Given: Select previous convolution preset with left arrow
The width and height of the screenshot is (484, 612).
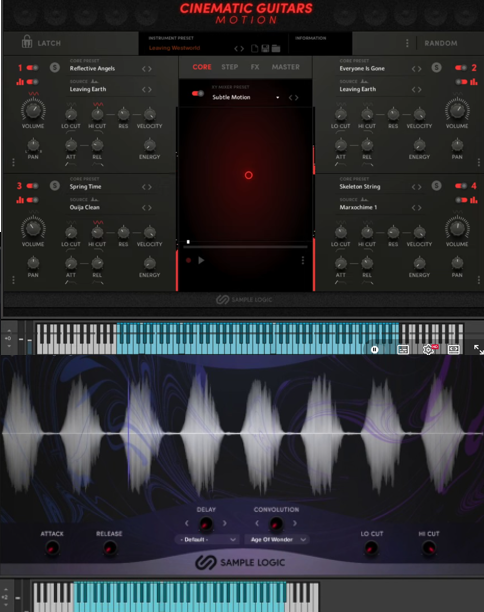Looking at the screenshot, I should point(257,523).
